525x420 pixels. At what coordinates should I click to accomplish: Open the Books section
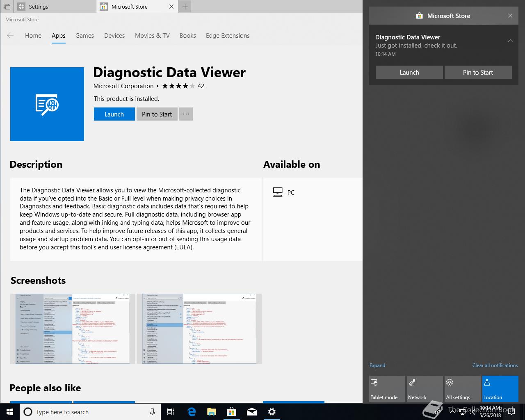[188, 36]
